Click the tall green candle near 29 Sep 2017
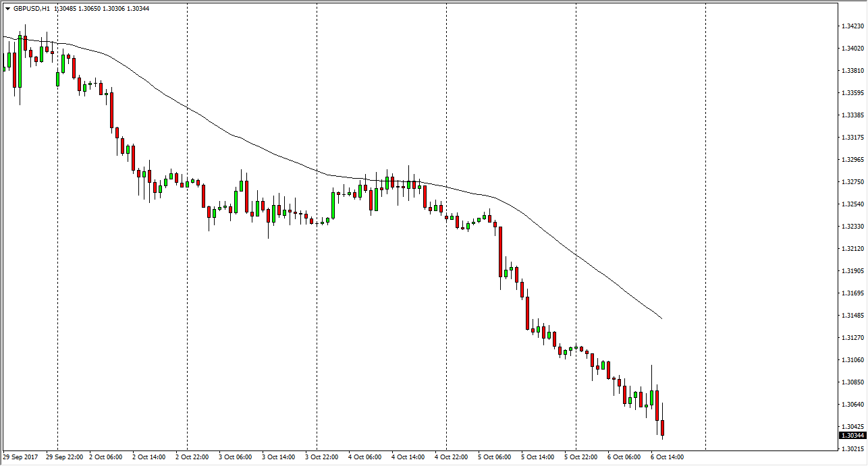The height and width of the screenshot is (466, 868). 20,62
